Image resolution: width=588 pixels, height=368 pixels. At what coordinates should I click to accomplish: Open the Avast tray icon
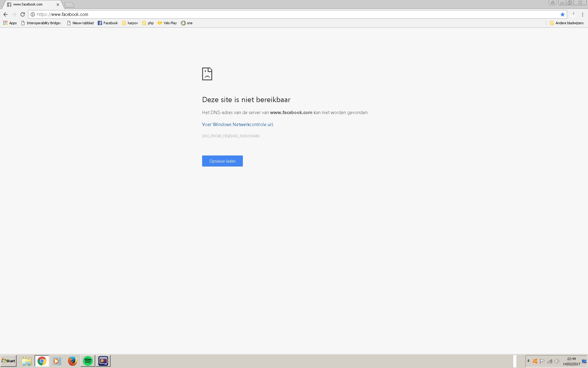pyautogui.click(x=535, y=361)
